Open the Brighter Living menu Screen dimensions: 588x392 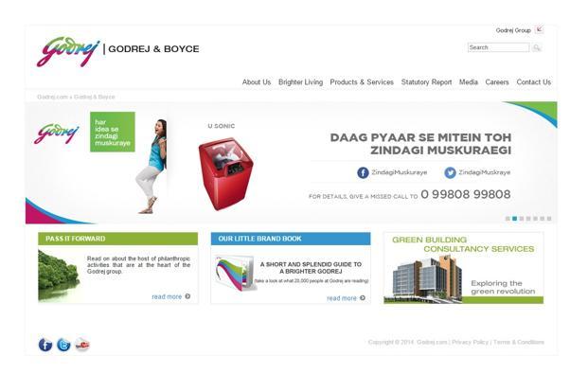[300, 82]
